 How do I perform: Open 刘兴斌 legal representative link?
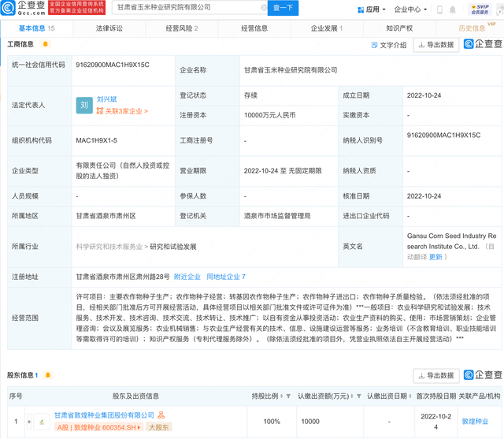click(108, 99)
